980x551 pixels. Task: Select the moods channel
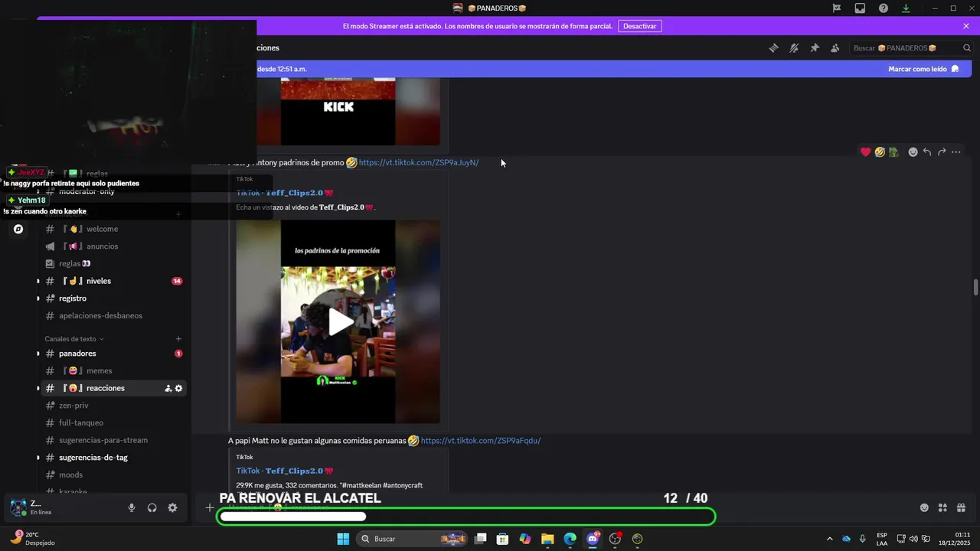click(x=70, y=475)
